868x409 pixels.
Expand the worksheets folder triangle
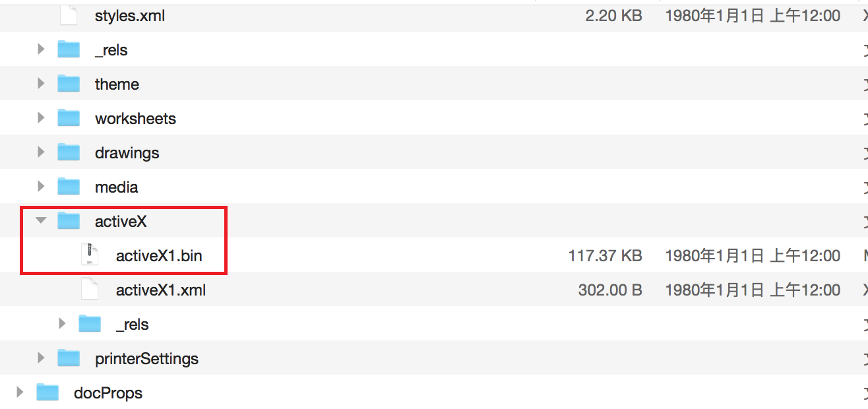pyautogui.click(x=41, y=118)
